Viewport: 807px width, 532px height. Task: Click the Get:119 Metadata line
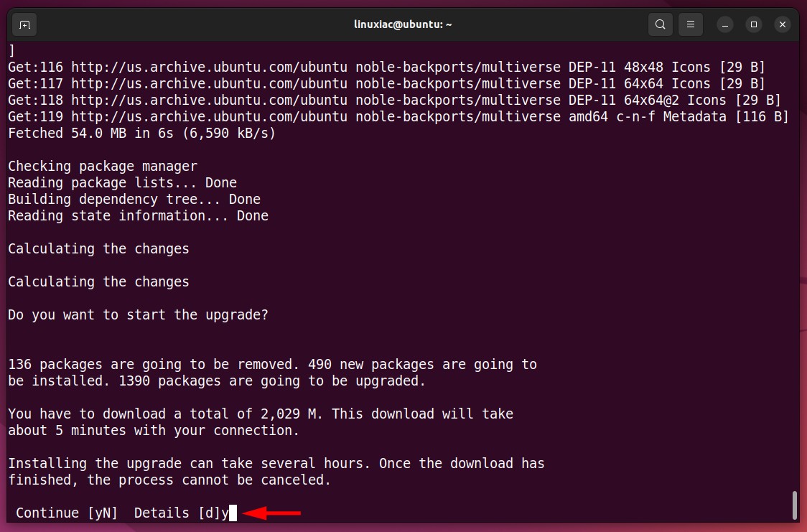[x=398, y=117]
